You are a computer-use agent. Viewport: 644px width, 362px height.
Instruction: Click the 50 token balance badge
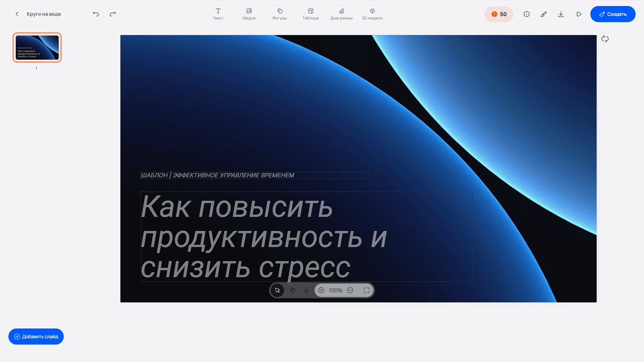pyautogui.click(x=499, y=14)
